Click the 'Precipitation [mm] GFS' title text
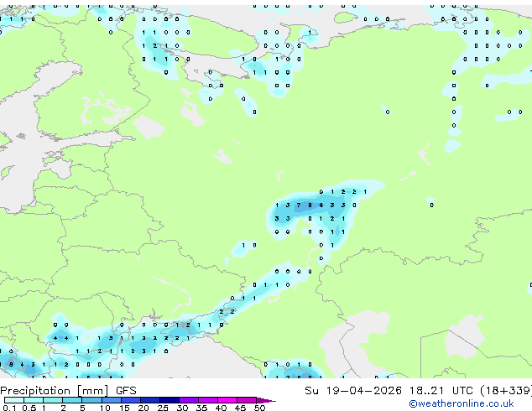532x411 pixels. (68, 391)
